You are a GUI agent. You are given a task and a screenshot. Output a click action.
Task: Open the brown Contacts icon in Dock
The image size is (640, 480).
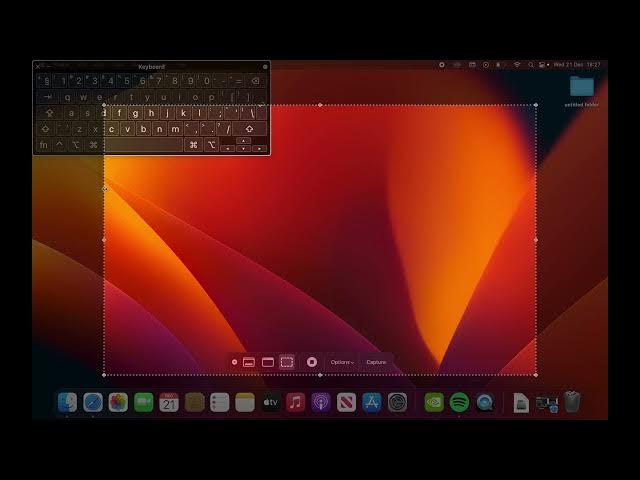pos(195,402)
